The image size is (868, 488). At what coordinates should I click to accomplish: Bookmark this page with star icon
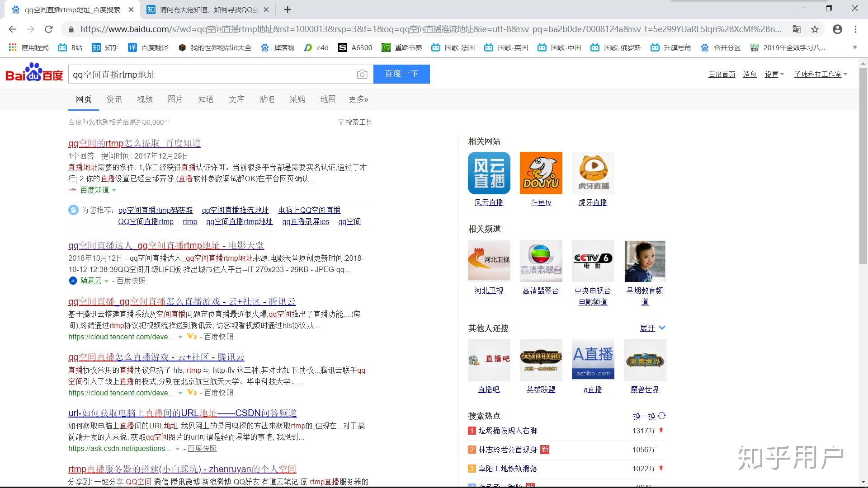[x=815, y=29]
